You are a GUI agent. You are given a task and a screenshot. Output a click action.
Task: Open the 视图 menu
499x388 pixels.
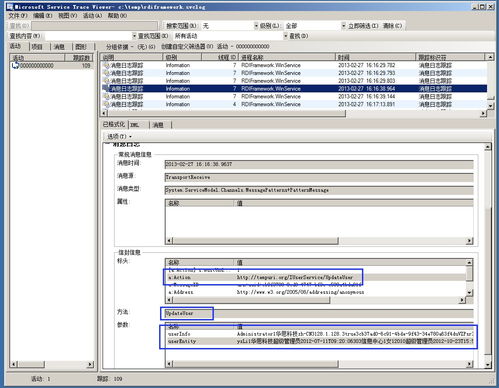pos(67,16)
